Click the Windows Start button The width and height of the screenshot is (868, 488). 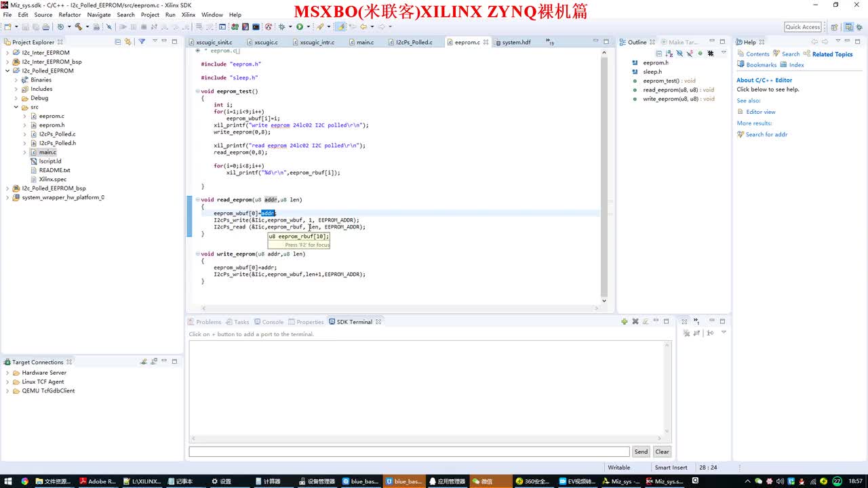pos(7,481)
